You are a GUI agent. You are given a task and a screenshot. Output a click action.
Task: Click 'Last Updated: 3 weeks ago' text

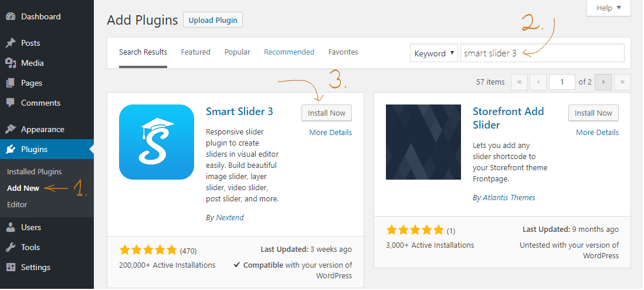click(x=306, y=249)
